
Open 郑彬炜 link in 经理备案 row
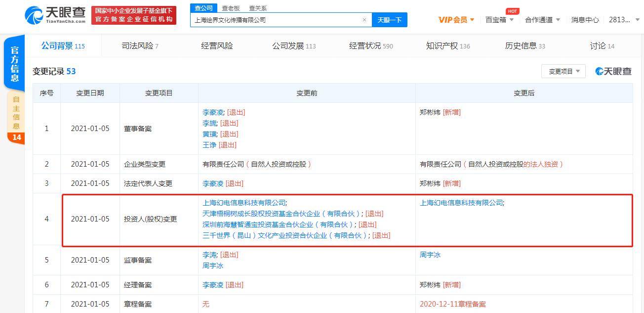[x=430, y=285]
